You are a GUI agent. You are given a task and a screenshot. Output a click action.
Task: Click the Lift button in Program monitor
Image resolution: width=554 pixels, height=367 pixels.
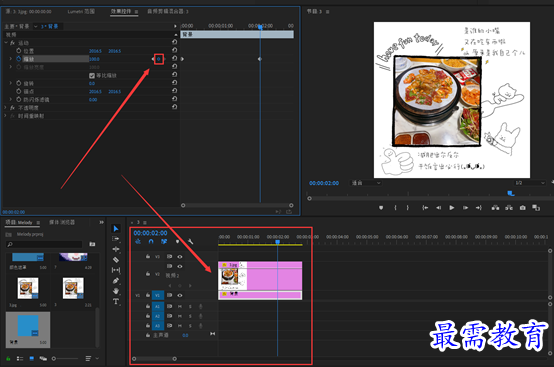(x=495, y=208)
